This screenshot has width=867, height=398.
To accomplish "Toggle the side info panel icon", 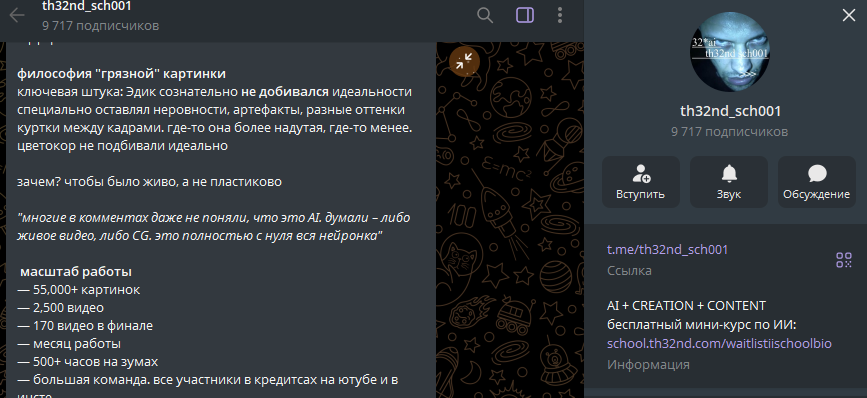I will coord(525,15).
